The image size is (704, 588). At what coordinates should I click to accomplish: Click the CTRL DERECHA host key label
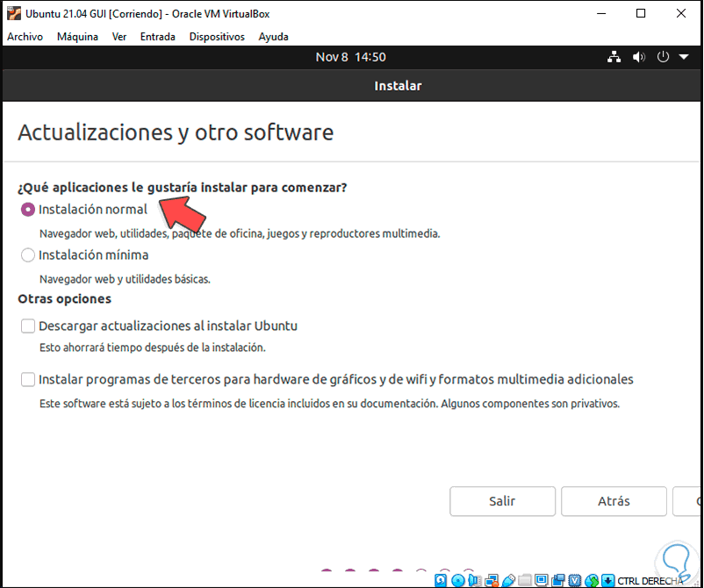coord(650,581)
